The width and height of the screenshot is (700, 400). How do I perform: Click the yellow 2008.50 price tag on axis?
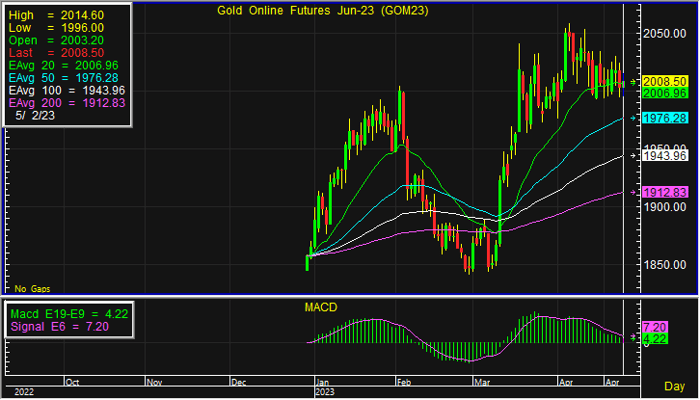coord(661,80)
